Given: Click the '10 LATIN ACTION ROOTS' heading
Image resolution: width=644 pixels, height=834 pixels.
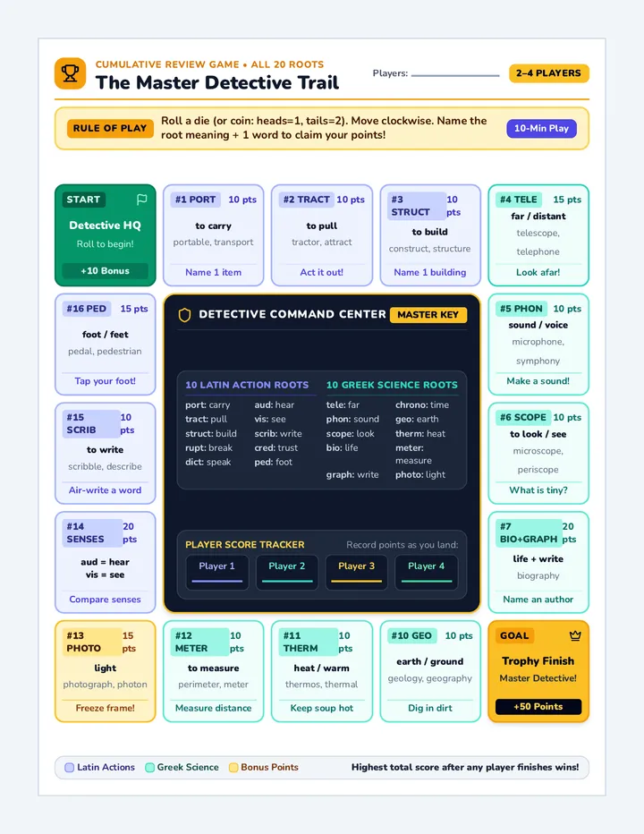Looking at the screenshot, I should (247, 385).
